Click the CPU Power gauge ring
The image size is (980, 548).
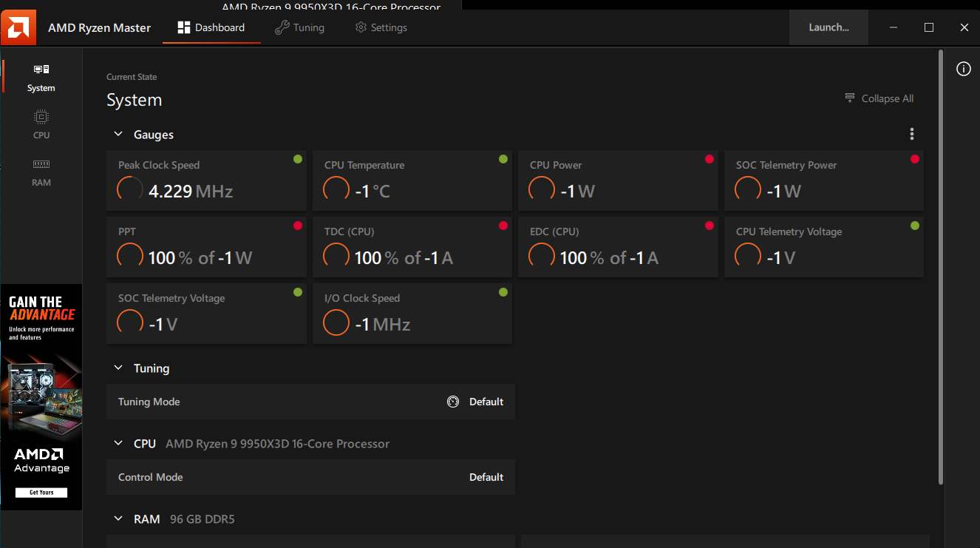click(542, 190)
